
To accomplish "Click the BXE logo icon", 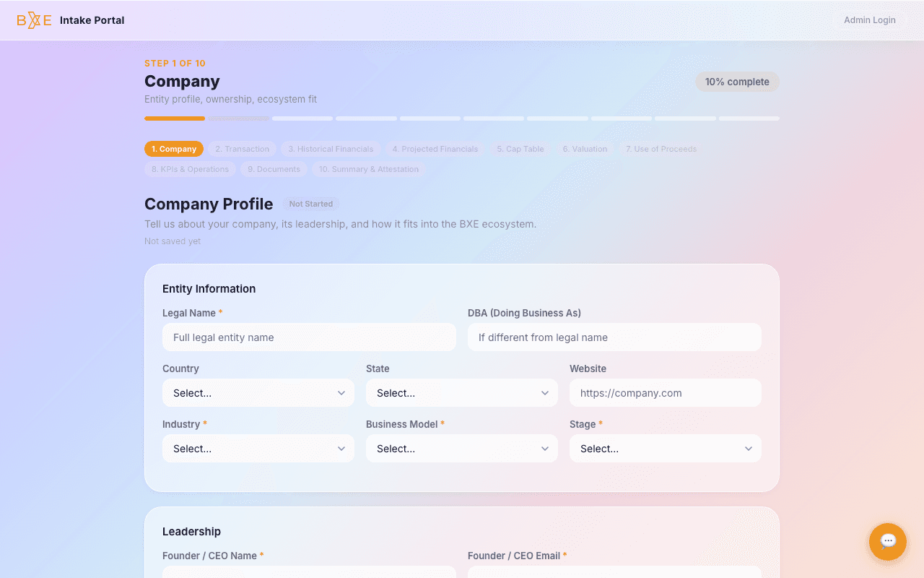I will tap(34, 20).
